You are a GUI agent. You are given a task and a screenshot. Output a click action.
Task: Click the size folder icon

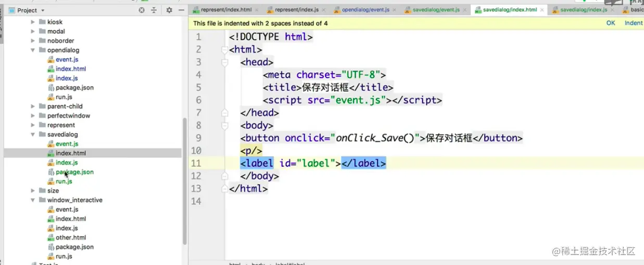pyautogui.click(x=42, y=191)
